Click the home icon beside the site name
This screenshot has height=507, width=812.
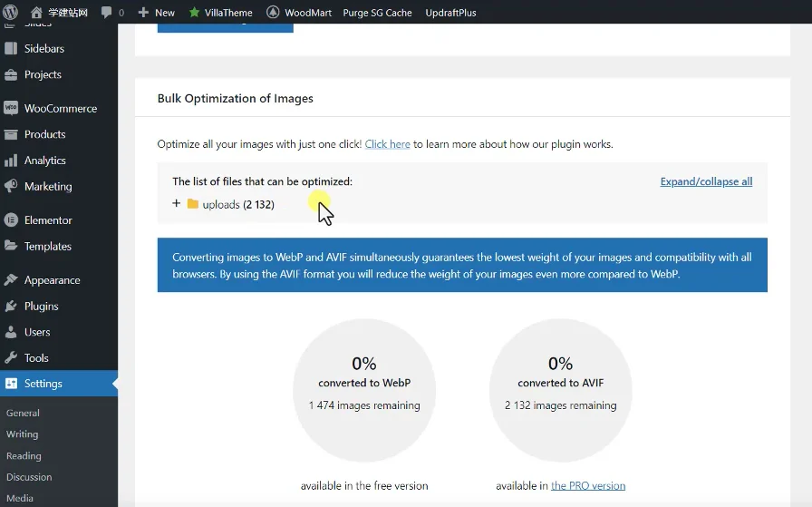tap(36, 13)
